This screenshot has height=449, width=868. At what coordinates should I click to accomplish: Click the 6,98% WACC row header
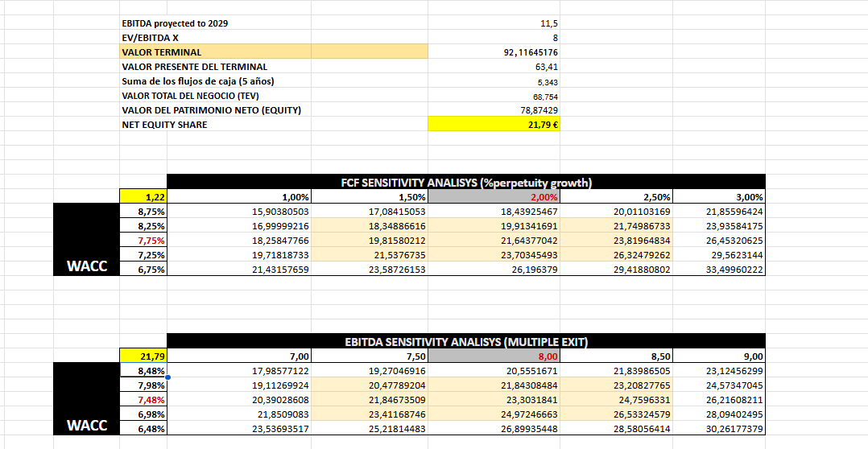coord(143,414)
